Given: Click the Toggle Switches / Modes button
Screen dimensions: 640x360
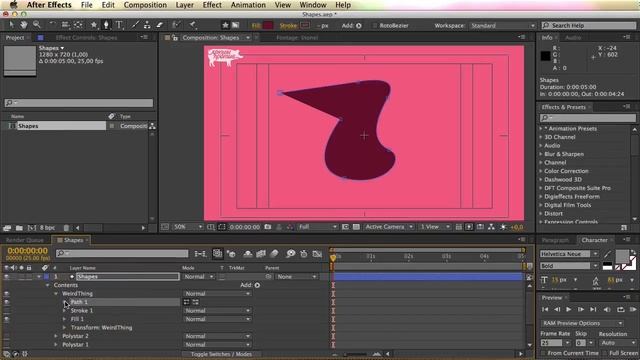Looking at the screenshot, I should point(221,354).
